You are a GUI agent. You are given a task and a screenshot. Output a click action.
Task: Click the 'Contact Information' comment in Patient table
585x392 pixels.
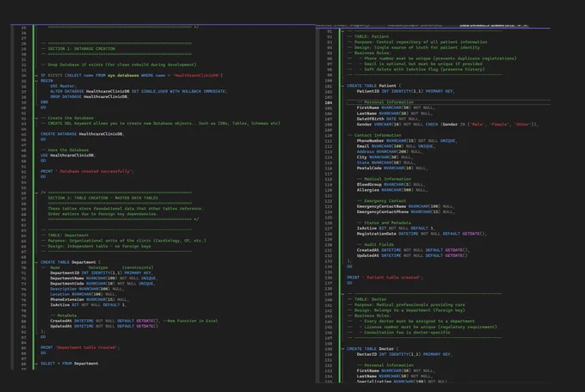coord(374,135)
